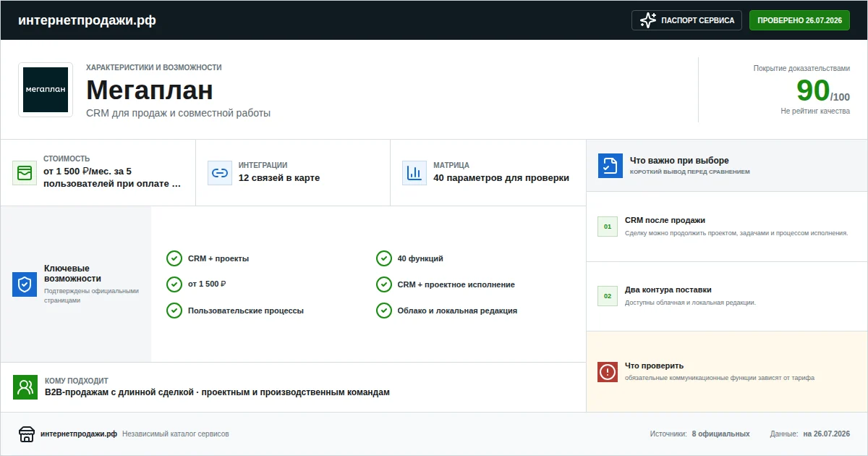Click the B2B-продажам с длинной сделкой text
The height and width of the screenshot is (456, 868).
pyautogui.click(x=217, y=392)
